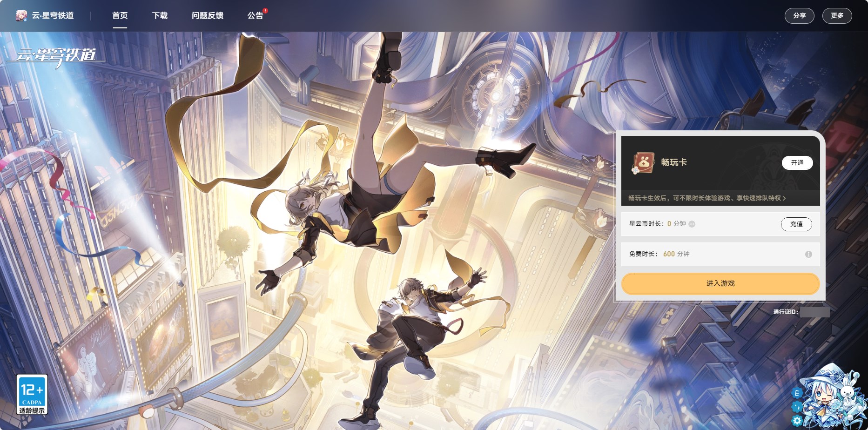Switch to the 首页 tab

[120, 16]
